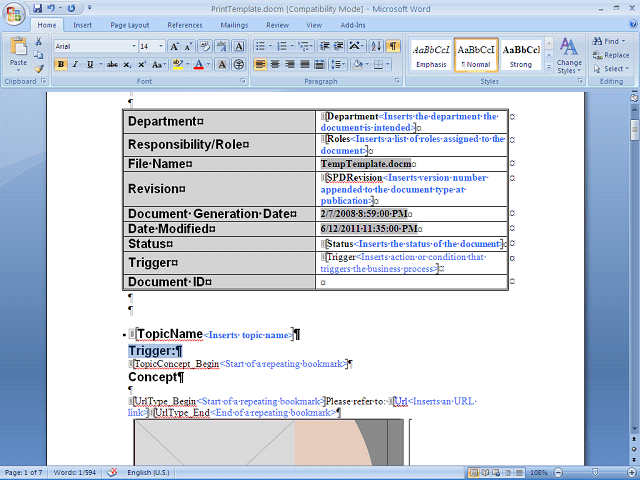Toggle Align Text Left
Image resolution: width=640 pixels, height=480 pixels.
(260, 64)
